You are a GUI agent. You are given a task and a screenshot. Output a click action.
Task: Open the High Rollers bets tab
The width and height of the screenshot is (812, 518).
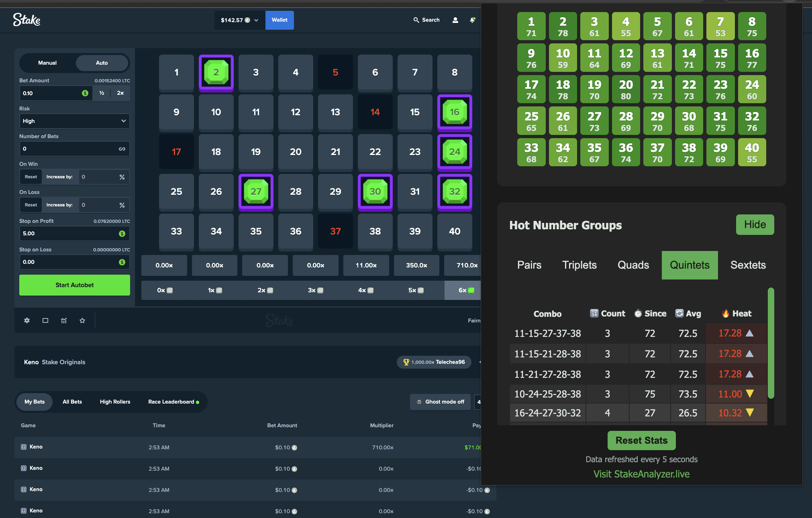[x=115, y=402]
